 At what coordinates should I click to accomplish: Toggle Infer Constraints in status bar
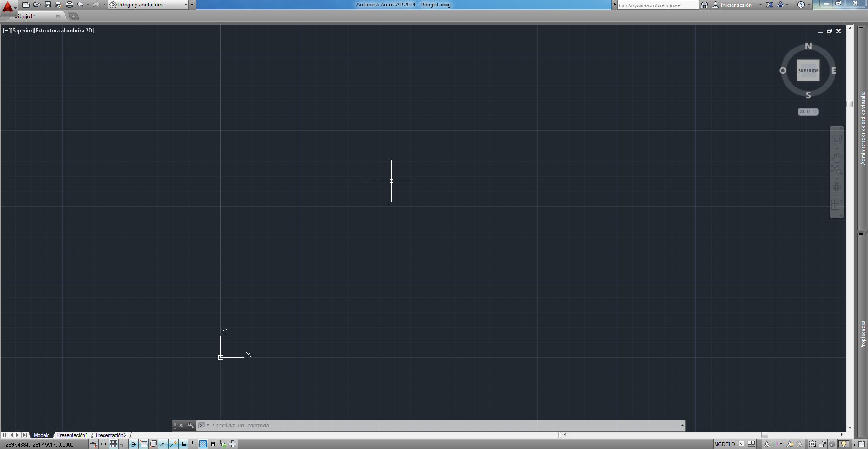click(93, 444)
